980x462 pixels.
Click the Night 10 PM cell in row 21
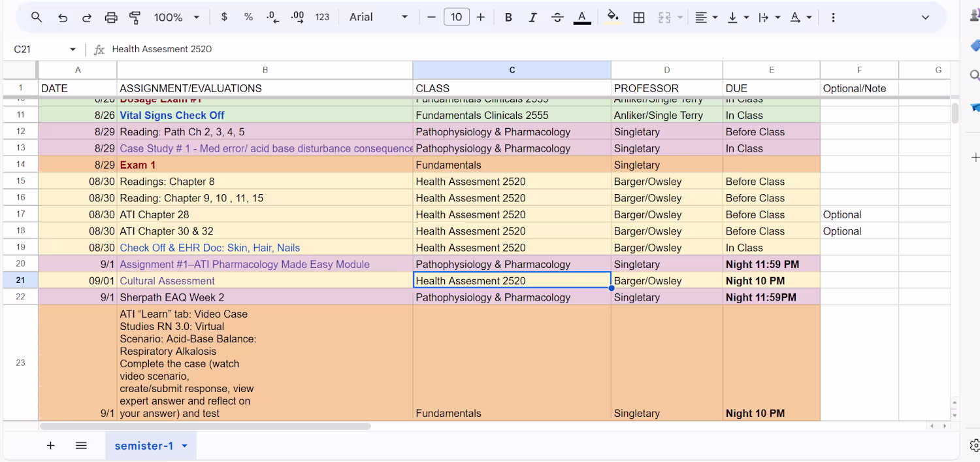(771, 281)
